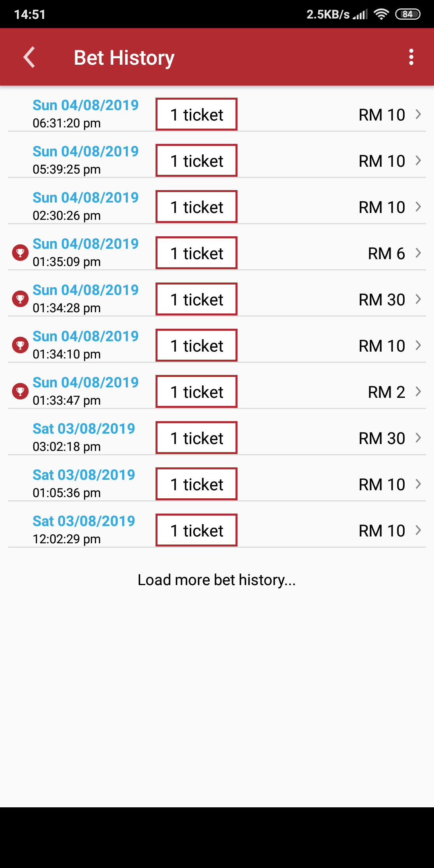Tap the Bet History title
This screenshot has width=434, height=868.
(124, 57)
